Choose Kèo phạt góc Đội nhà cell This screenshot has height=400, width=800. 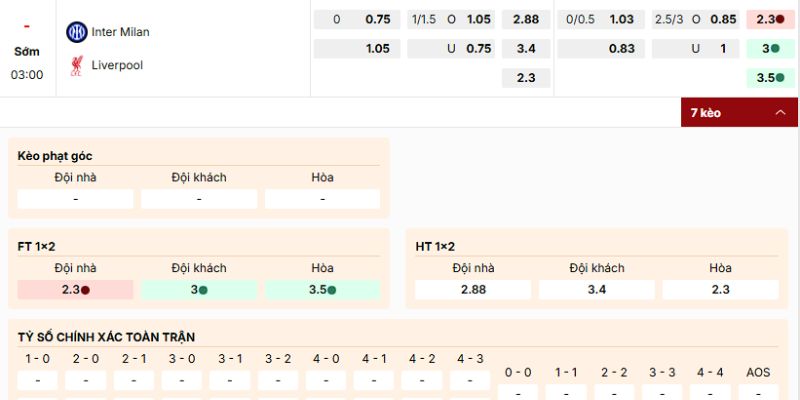coord(75,199)
